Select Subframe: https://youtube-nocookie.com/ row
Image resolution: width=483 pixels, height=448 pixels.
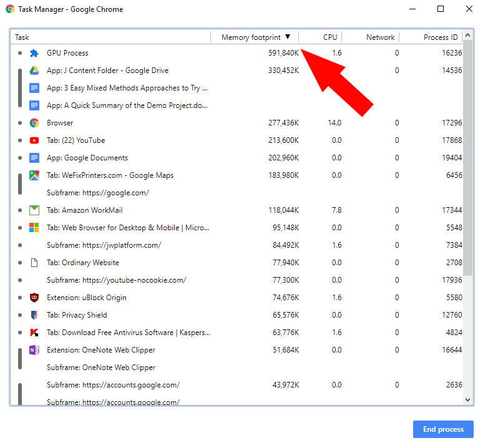coord(237,280)
